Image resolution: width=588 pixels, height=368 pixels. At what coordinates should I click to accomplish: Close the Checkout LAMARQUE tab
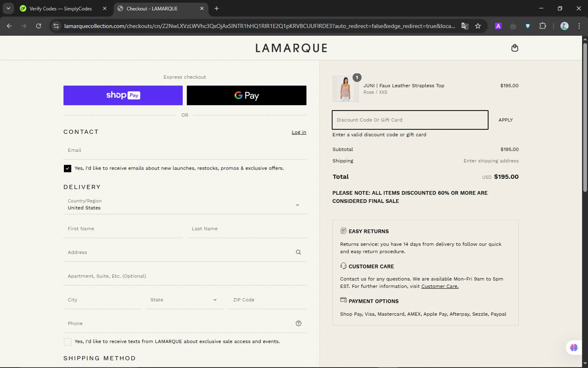(x=202, y=8)
